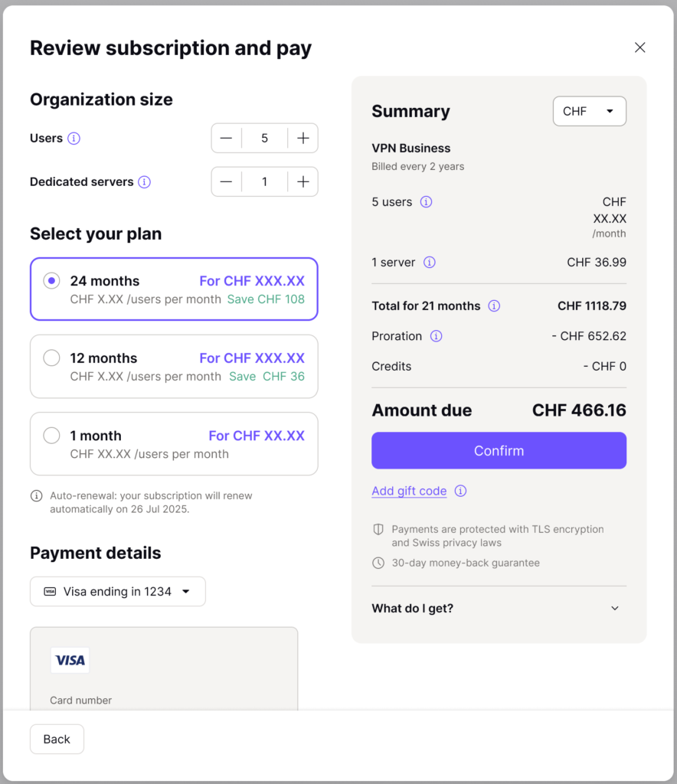
Task: Click the Dedicated servers info icon
Action: point(145,182)
